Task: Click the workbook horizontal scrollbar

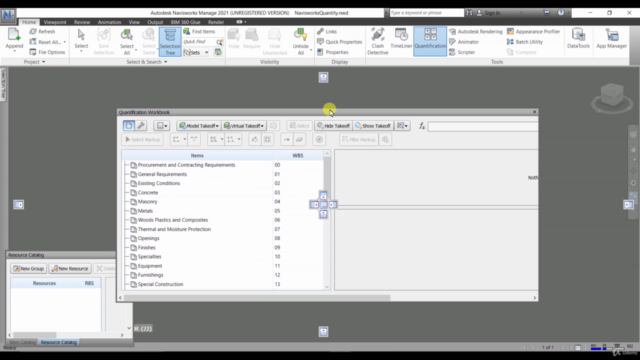Action: (x=257, y=298)
